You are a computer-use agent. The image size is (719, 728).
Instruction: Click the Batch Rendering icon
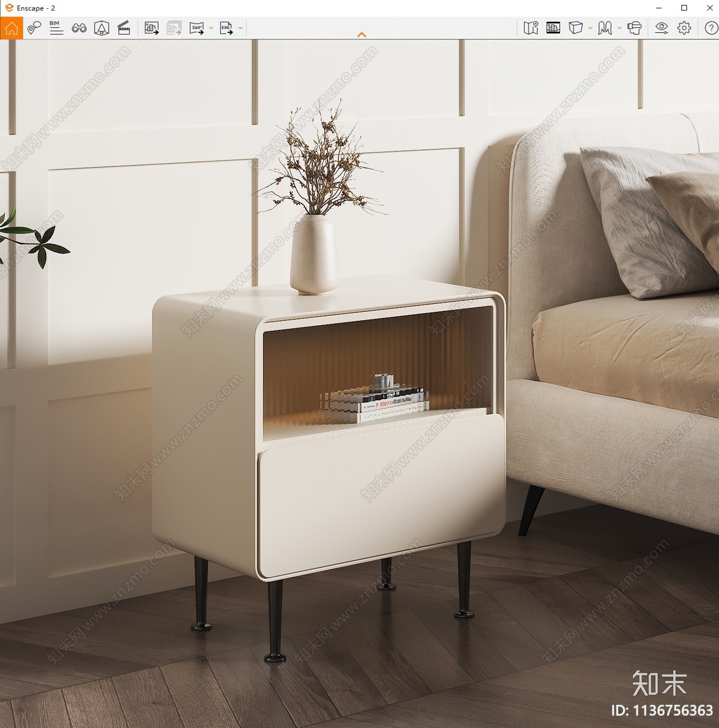[x=174, y=28]
